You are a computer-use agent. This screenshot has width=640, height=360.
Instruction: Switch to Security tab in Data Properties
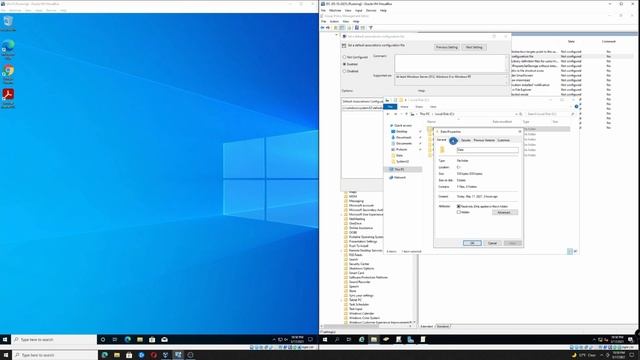click(466, 140)
